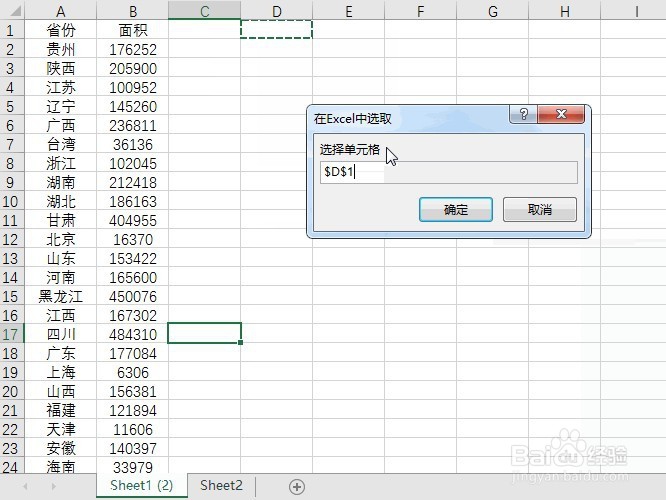Click the cell containing 450076
Screen dimensions: 666x500
(x=133, y=297)
